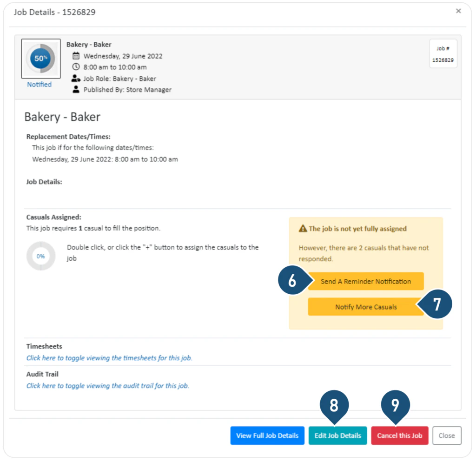Image resolution: width=476 pixels, height=462 pixels.
Task: Open View Full Job Details
Action: [x=267, y=436]
